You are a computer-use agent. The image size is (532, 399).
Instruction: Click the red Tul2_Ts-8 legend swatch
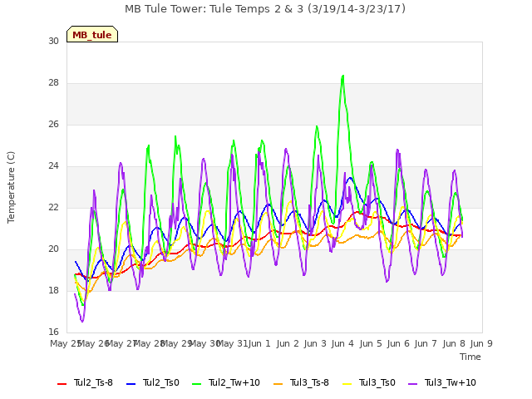click(x=62, y=383)
